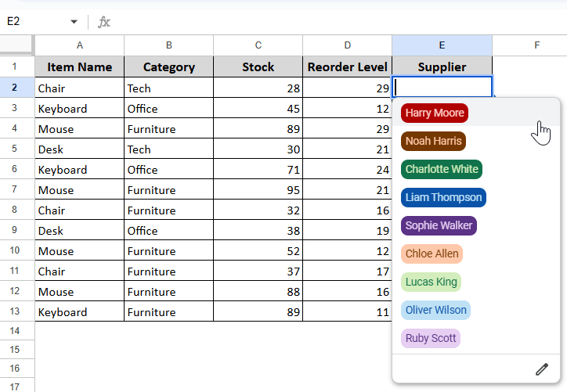The image size is (567, 392).
Task: Select column A header
Action: point(80,45)
